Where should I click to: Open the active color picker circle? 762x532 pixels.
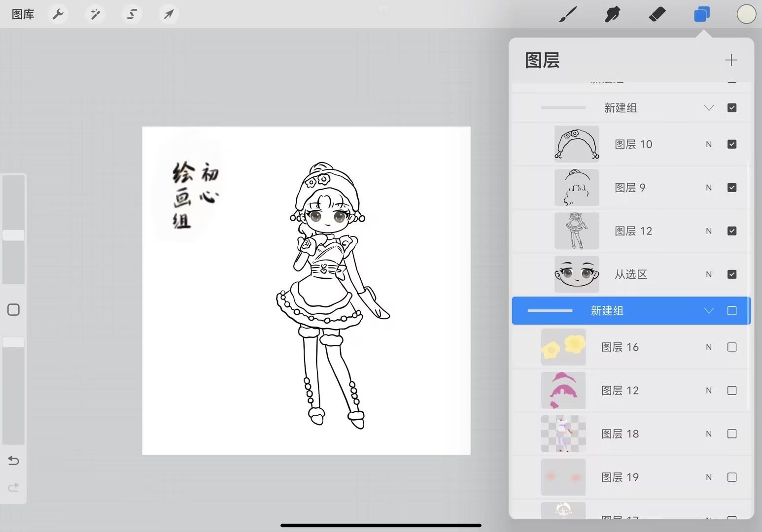pos(746,14)
